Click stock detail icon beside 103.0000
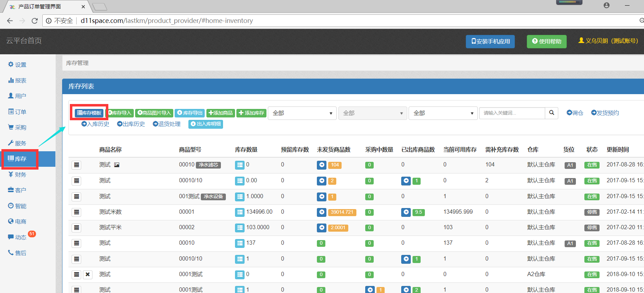This screenshot has height=293, width=644. click(240, 228)
